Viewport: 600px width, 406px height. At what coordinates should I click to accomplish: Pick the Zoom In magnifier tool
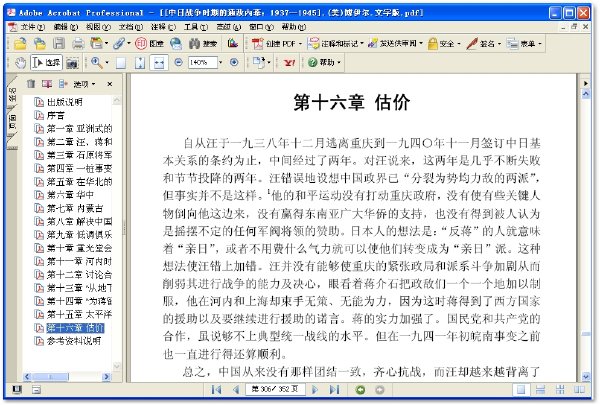click(x=96, y=62)
